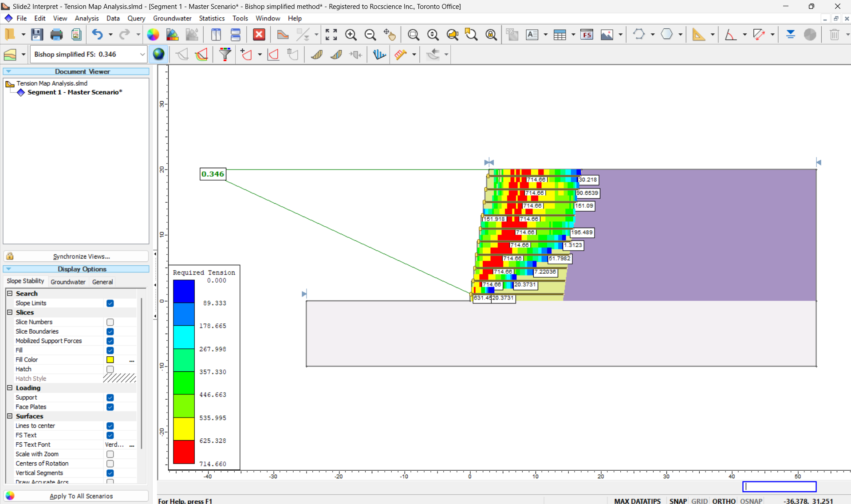Image resolution: width=851 pixels, height=504 pixels.
Task: Enable Centers of Rotation checkbox
Action: [110, 464]
